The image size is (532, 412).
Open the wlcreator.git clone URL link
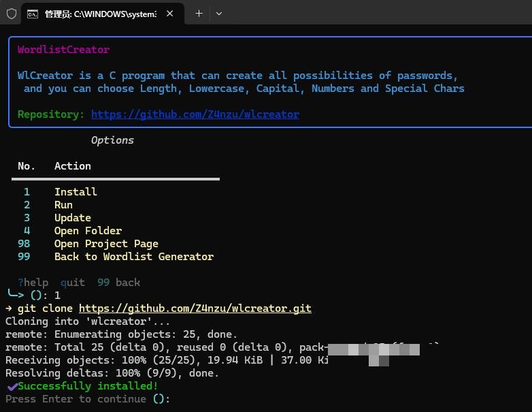click(195, 308)
